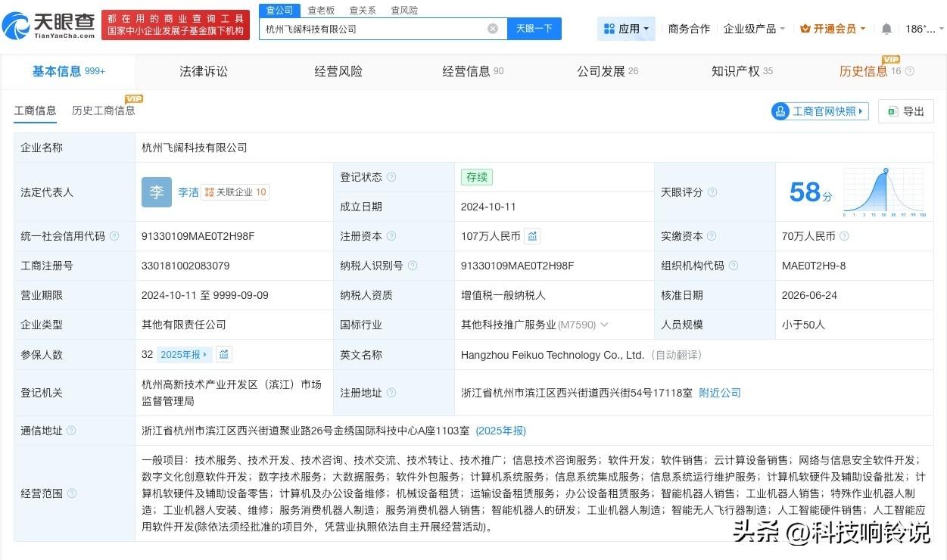Click the English name Hangzhou Feikuo Technology

pyautogui.click(x=553, y=354)
